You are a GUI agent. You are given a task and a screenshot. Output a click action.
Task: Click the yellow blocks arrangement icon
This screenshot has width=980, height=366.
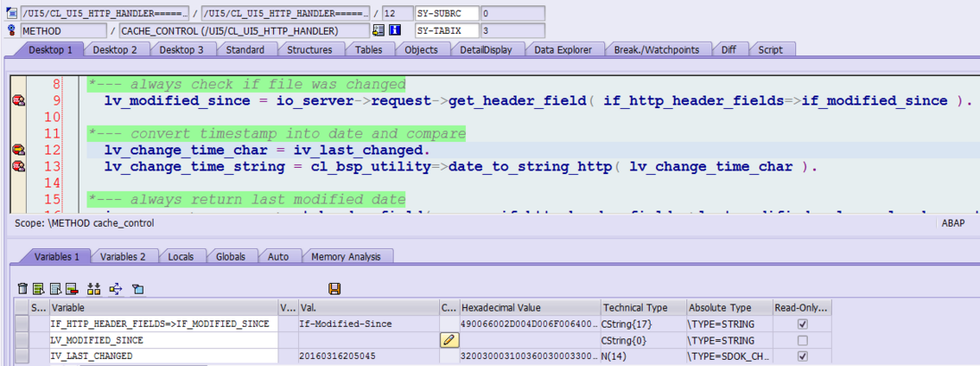coord(94,288)
